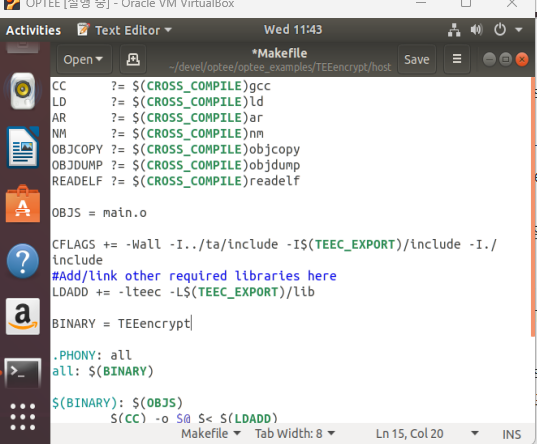Click the 'OBJDUMP' variable line
The height and width of the screenshot is (444, 537).
click(x=176, y=165)
